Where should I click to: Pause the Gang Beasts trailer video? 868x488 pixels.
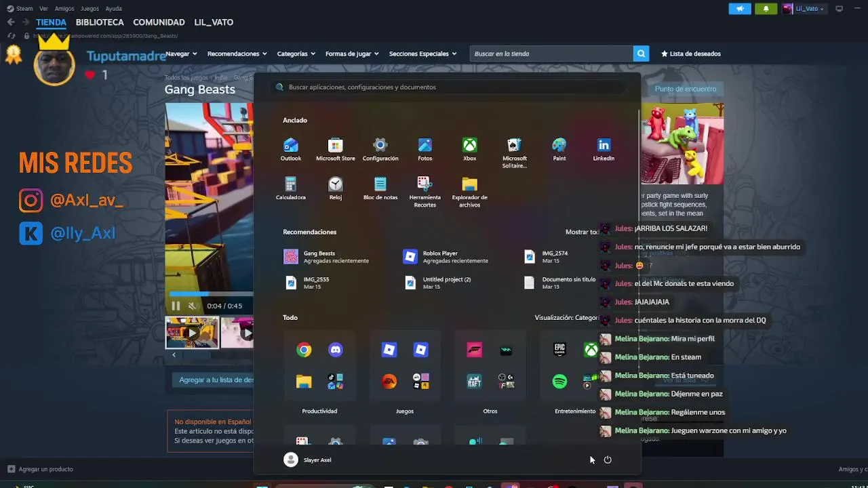[176, 306]
